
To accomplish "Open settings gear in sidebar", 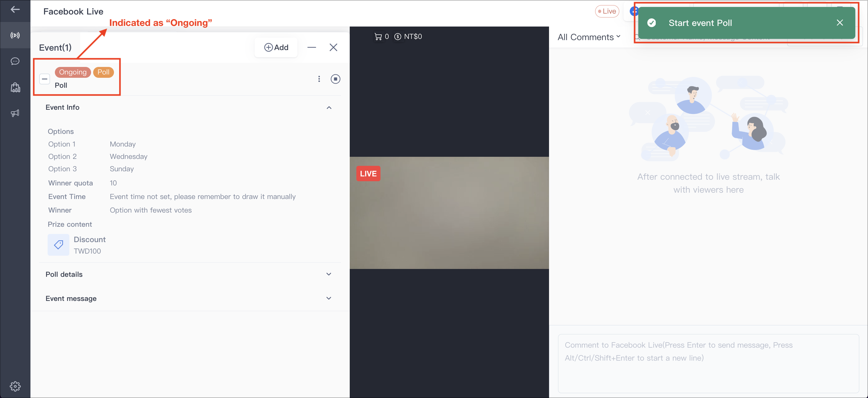I will click(15, 386).
